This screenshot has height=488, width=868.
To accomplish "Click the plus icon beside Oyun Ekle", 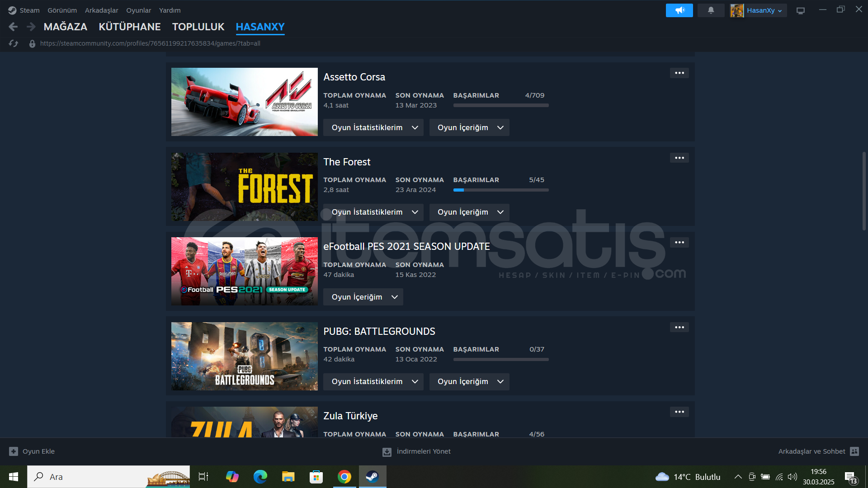I will click(x=14, y=451).
